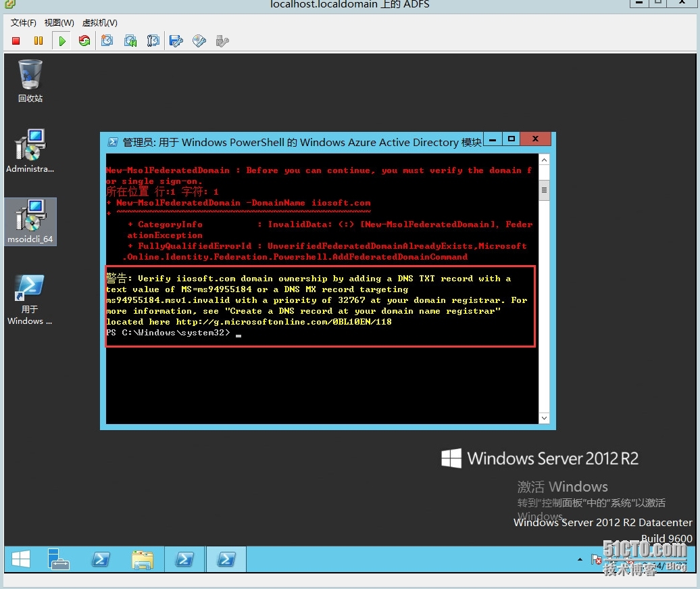Screen dimensions: 700x589
Task: Take a VM snapshot
Action: (107, 41)
